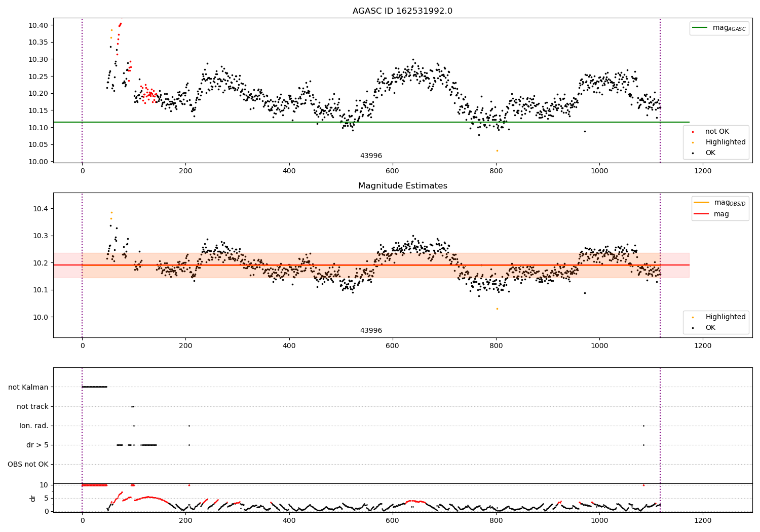Click x-tick "1200" under the top plot

pyautogui.click(x=703, y=171)
